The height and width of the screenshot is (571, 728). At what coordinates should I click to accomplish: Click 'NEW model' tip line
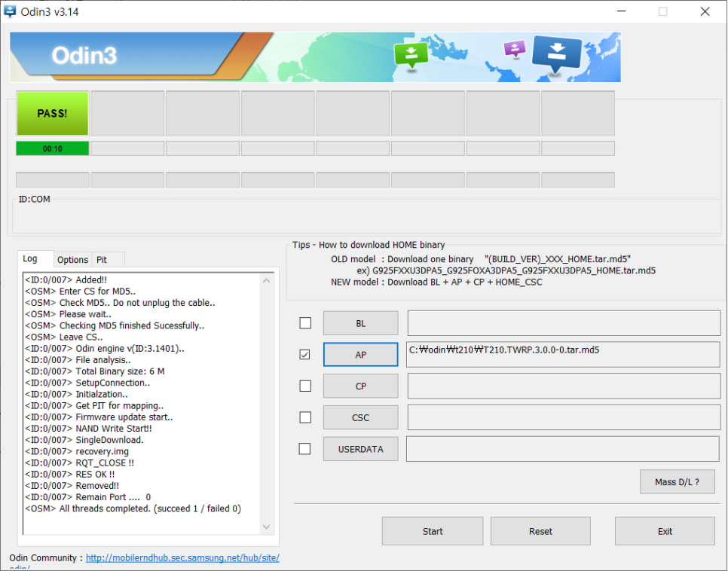click(x=436, y=282)
